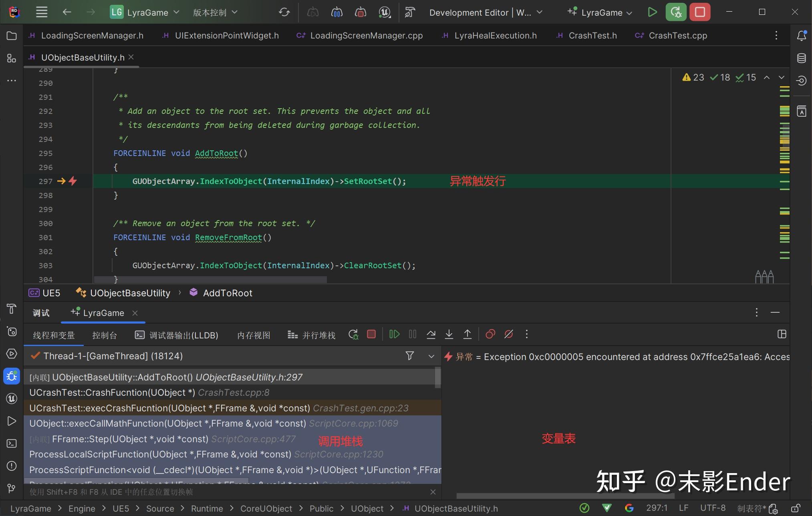Open the Database tool window icon
Image resolution: width=812 pixels, height=516 pixels.
801,58
